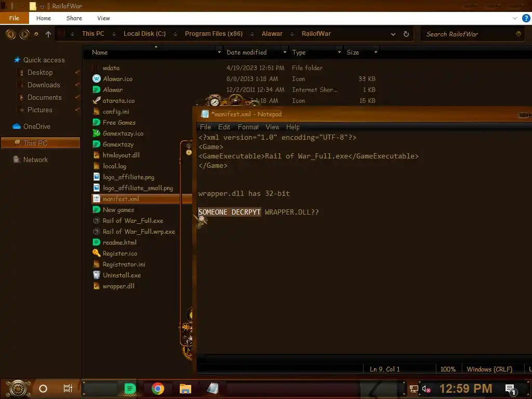Screen dimensions: 532x399
Task: Select the atarata.ico sword icon file
Action: point(96,100)
